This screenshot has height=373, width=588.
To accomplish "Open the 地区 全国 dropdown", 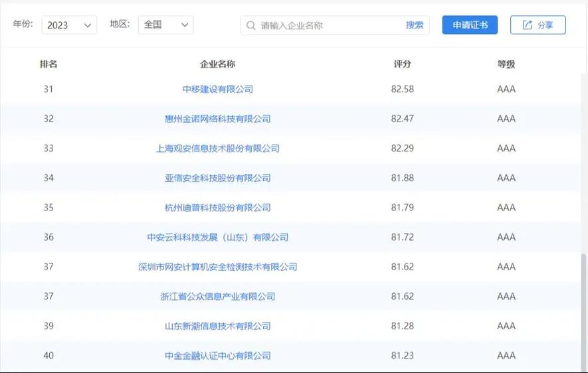I will [x=165, y=25].
